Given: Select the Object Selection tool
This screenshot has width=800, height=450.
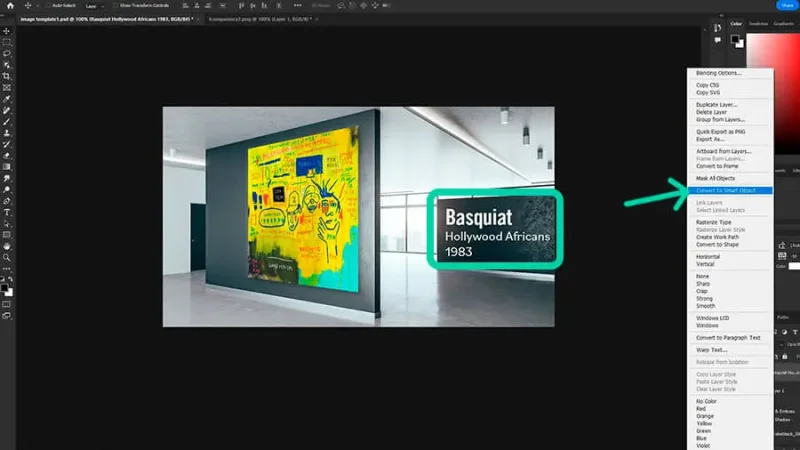Looking at the screenshot, I should tap(7, 65).
